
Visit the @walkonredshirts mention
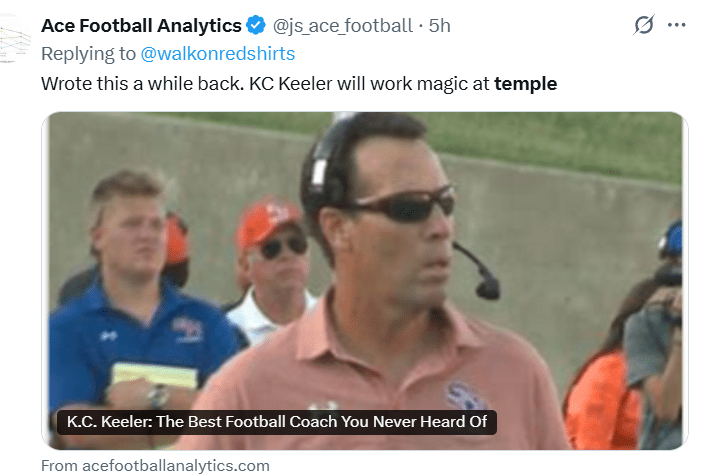(x=220, y=53)
